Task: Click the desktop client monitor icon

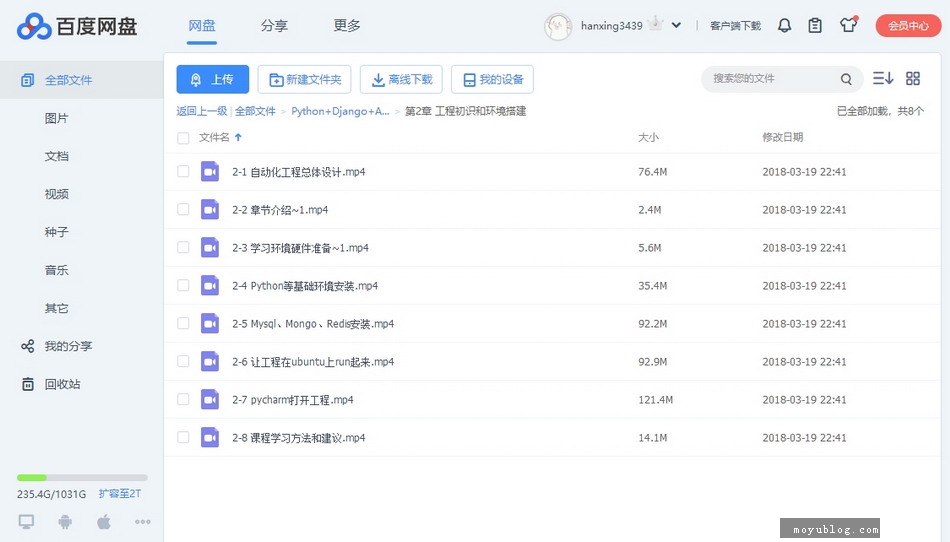Action: [26, 521]
